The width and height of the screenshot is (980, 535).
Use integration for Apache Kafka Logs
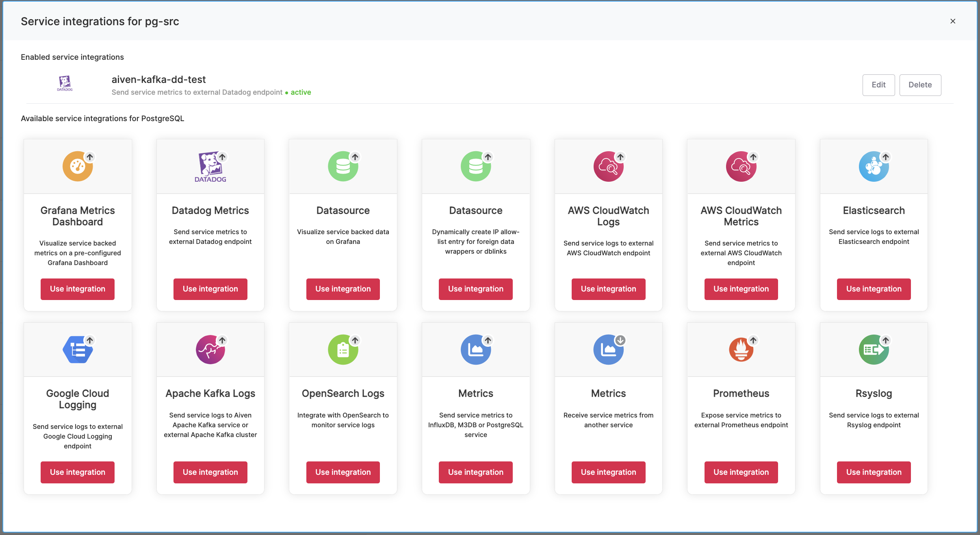(x=210, y=472)
